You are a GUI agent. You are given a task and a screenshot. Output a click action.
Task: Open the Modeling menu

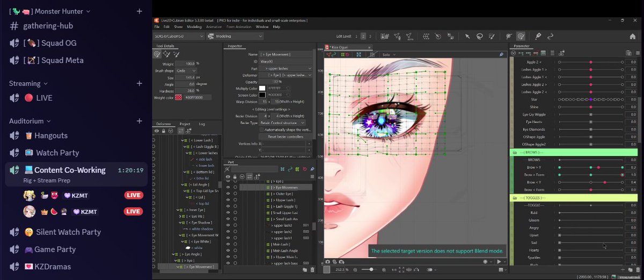tap(194, 26)
